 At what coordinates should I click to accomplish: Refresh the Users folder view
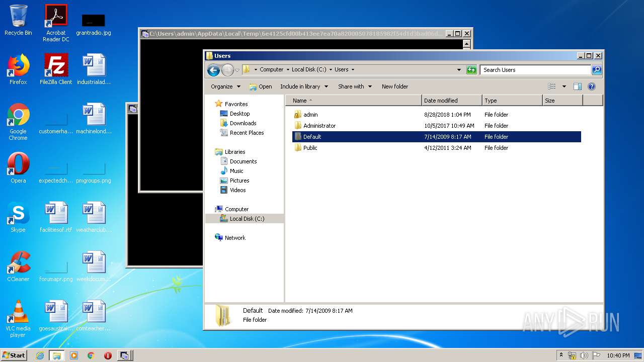[471, 70]
